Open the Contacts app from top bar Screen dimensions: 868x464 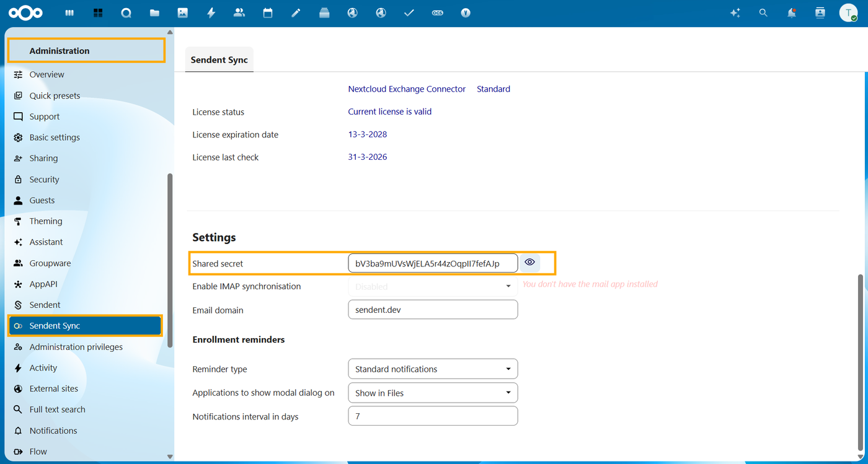pos(239,13)
